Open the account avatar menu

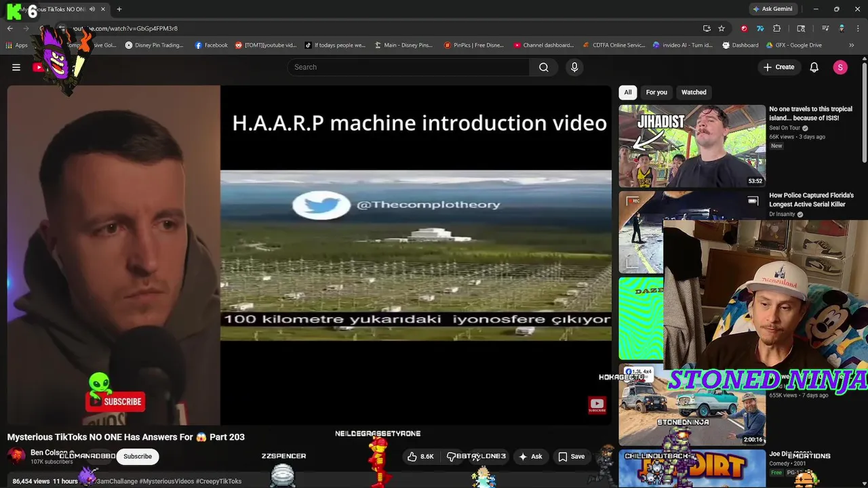pos(840,67)
